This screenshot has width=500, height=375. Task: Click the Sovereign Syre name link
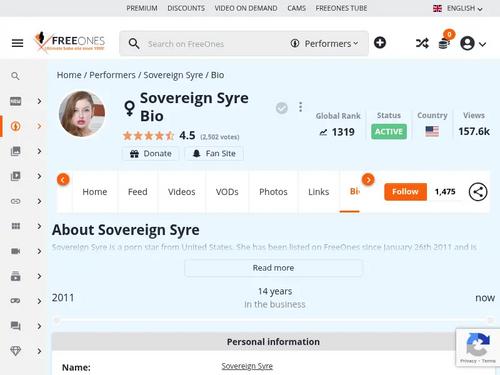tap(247, 366)
